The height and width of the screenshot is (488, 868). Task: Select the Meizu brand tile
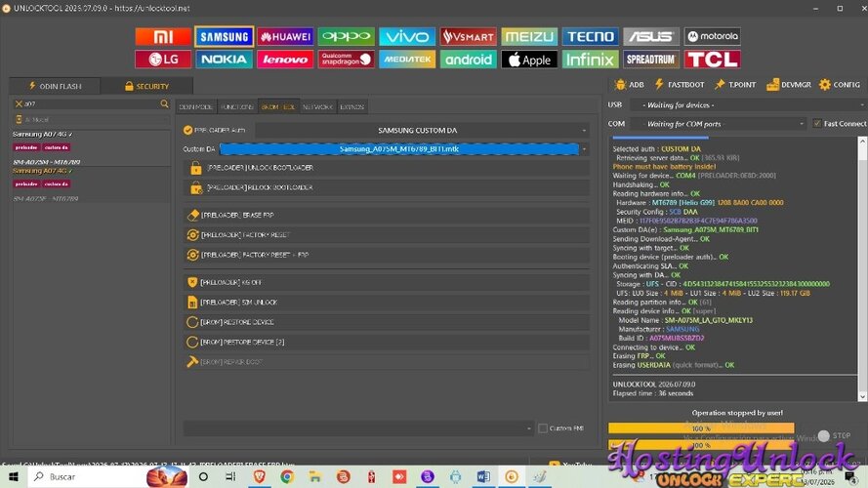point(529,36)
